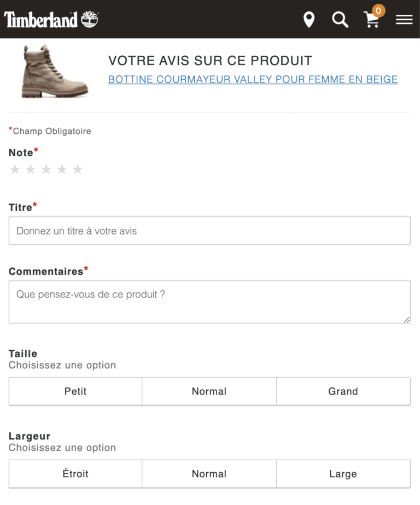Open the hamburger navigation menu
Viewport: 420px width, 505px height.
click(404, 20)
